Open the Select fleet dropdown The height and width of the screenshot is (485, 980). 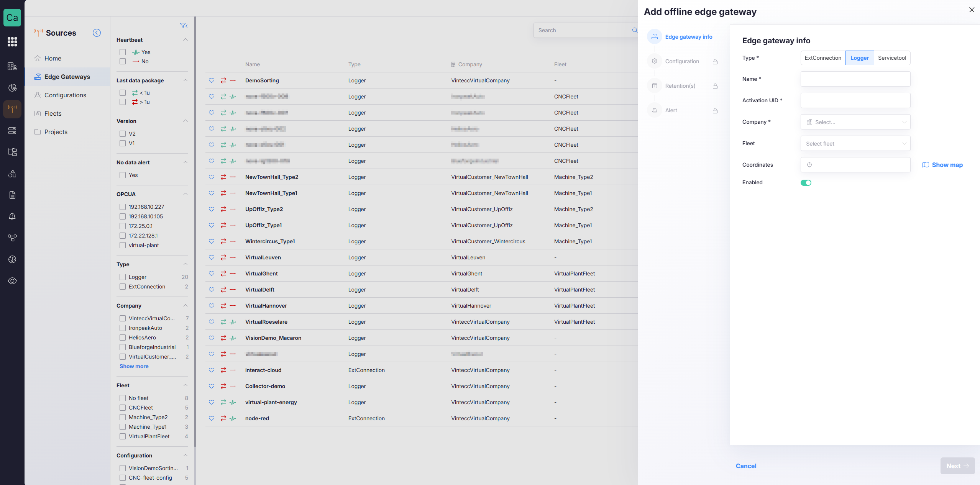click(855, 144)
